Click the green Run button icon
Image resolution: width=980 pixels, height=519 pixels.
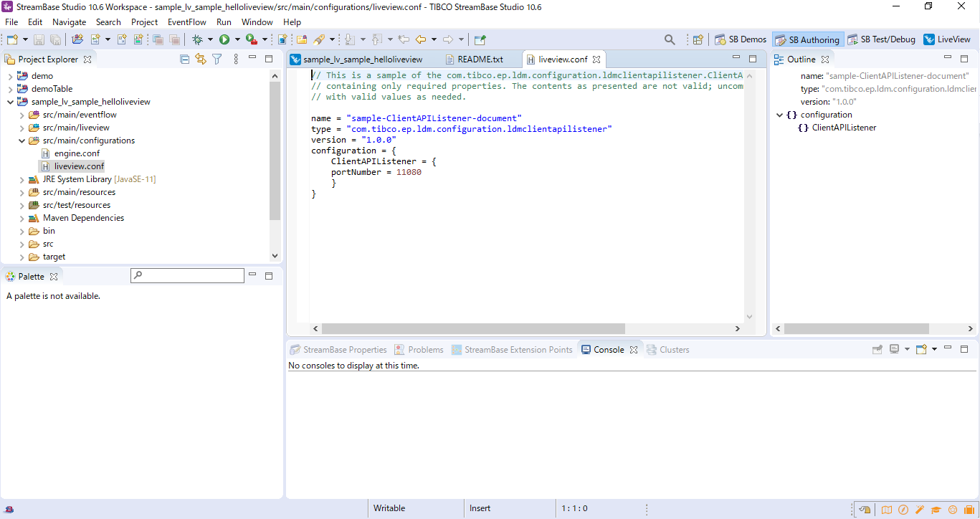click(x=224, y=40)
